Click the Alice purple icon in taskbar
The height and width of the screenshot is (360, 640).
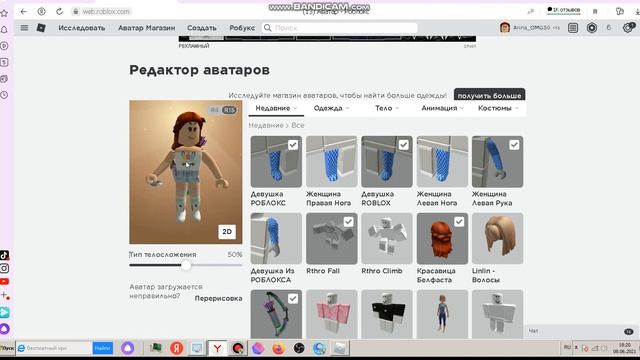click(128, 348)
